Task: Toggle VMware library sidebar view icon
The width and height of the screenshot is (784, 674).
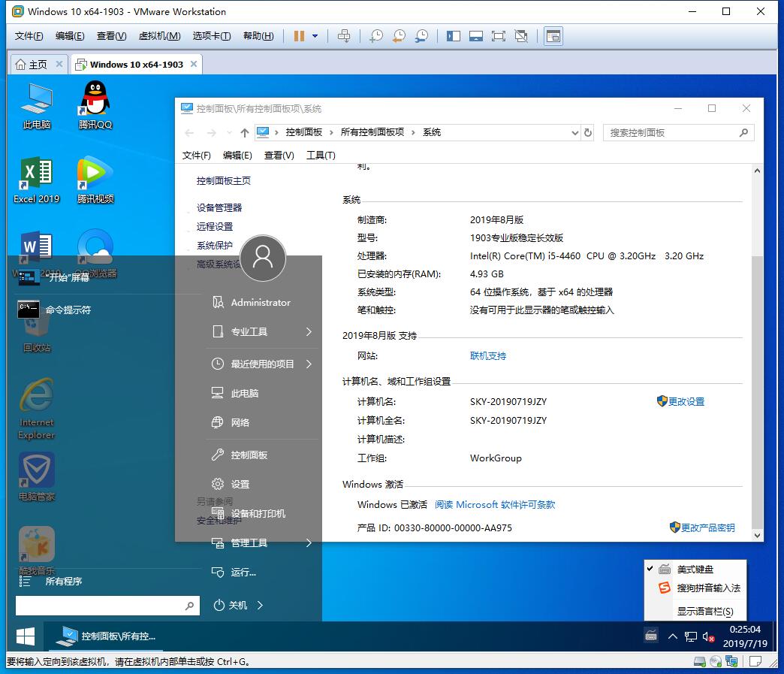Action: (454, 36)
